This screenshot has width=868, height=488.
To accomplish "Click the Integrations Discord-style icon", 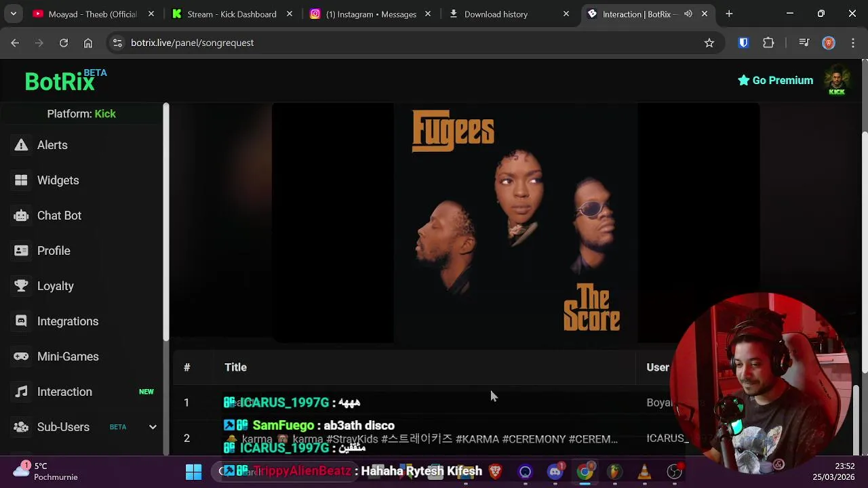I will (21, 321).
